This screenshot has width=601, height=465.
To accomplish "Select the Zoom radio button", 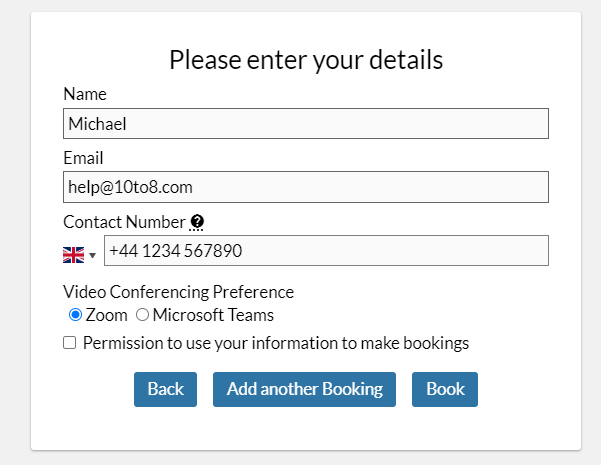I will click(74, 315).
